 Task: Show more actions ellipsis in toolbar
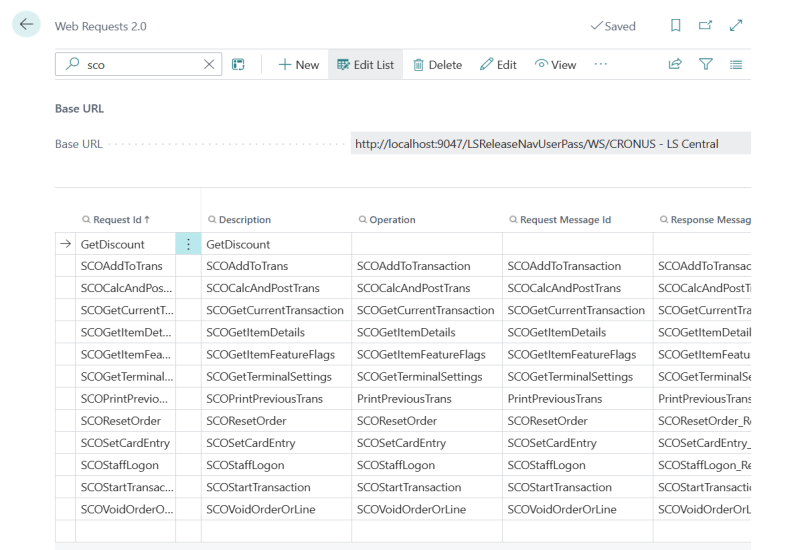[600, 65]
